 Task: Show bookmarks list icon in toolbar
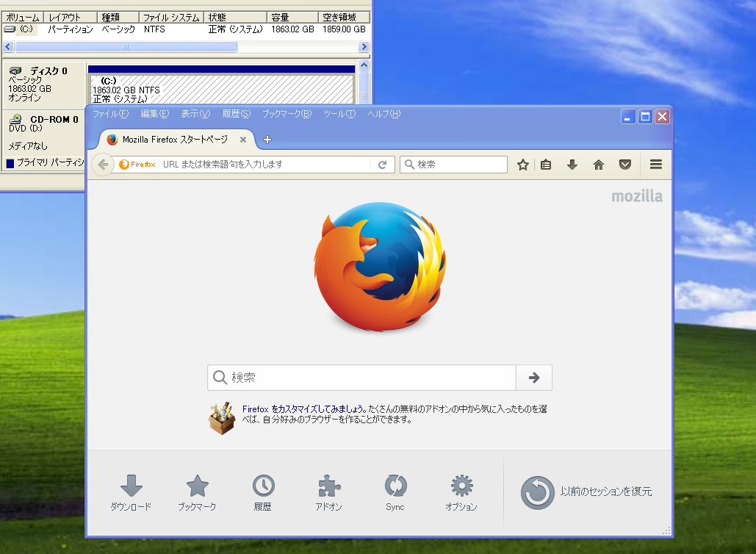[x=546, y=165]
